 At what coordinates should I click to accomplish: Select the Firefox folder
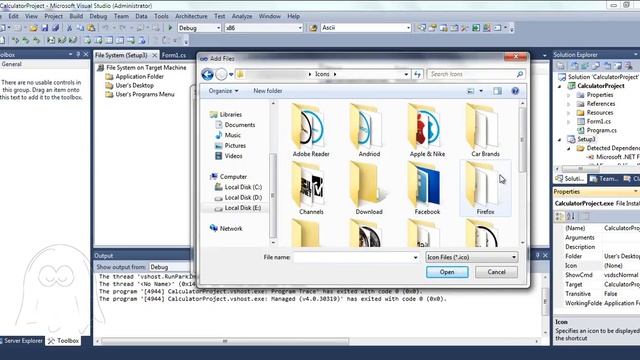tap(485, 188)
